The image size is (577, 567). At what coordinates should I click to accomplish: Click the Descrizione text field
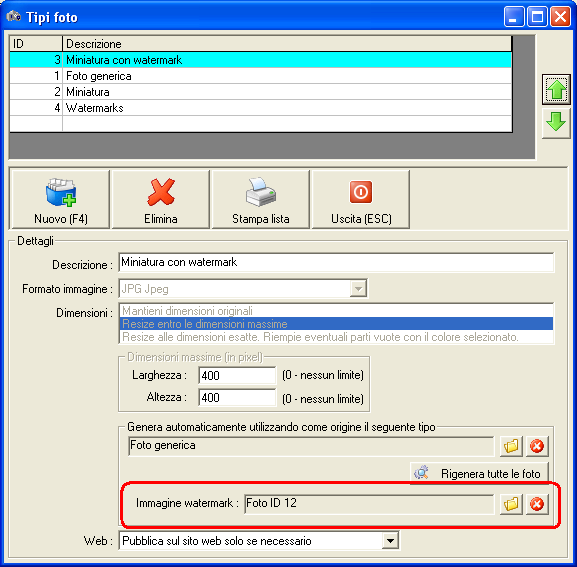[336, 262]
